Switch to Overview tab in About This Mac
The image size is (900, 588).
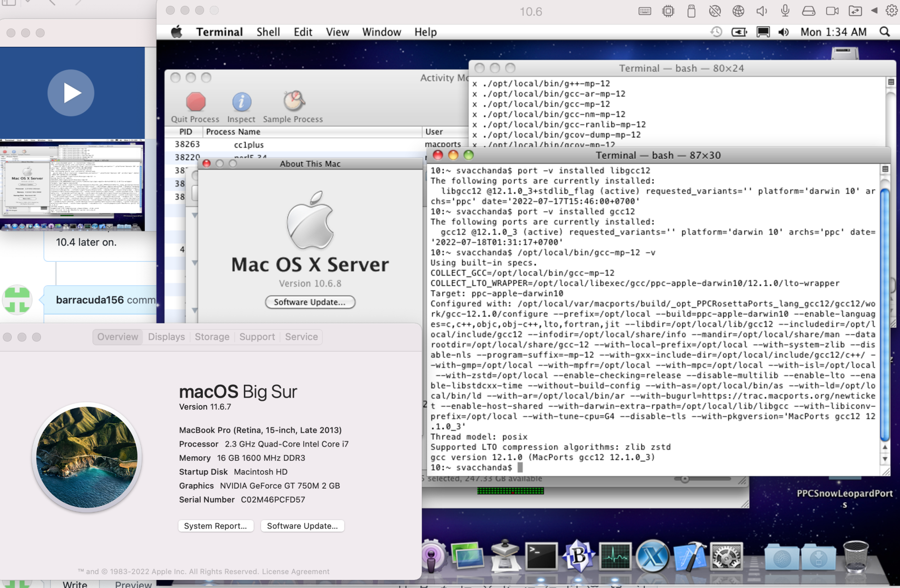click(x=117, y=337)
